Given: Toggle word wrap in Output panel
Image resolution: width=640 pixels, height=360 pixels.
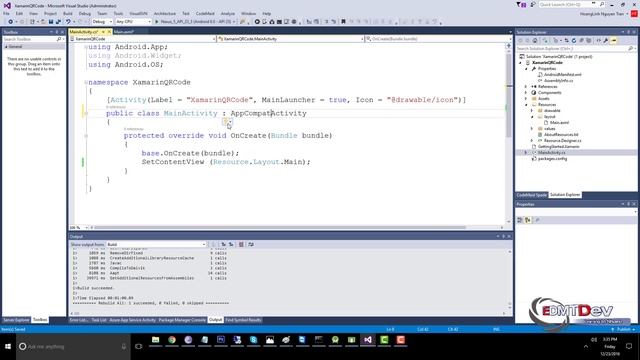Looking at the screenshot, I should coord(251,244).
